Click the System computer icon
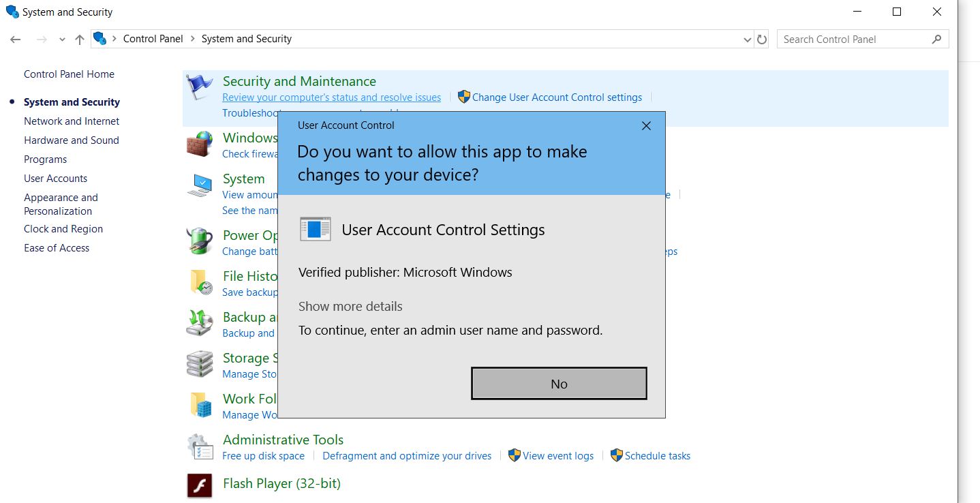This screenshot has width=980, height=503. tap(200, 185)
